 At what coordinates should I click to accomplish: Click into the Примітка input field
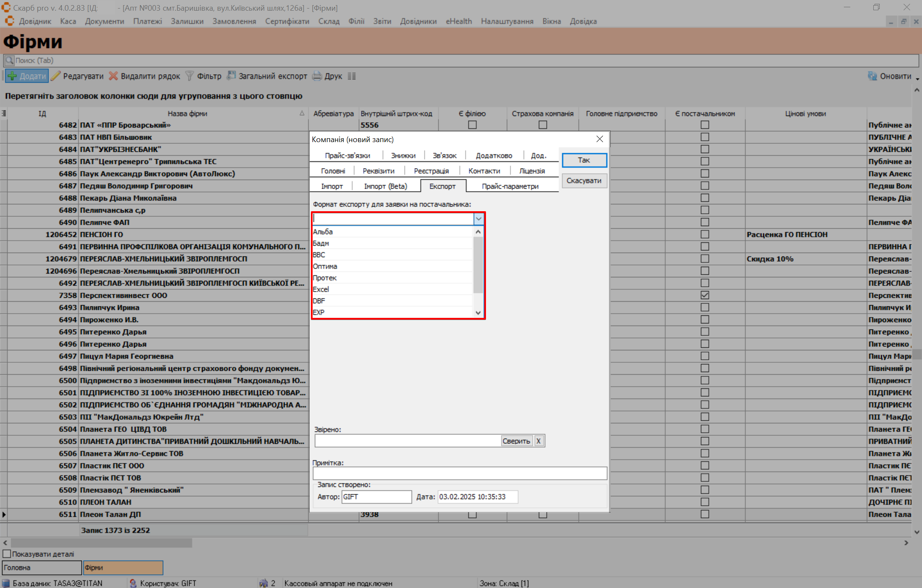(460, 473)
